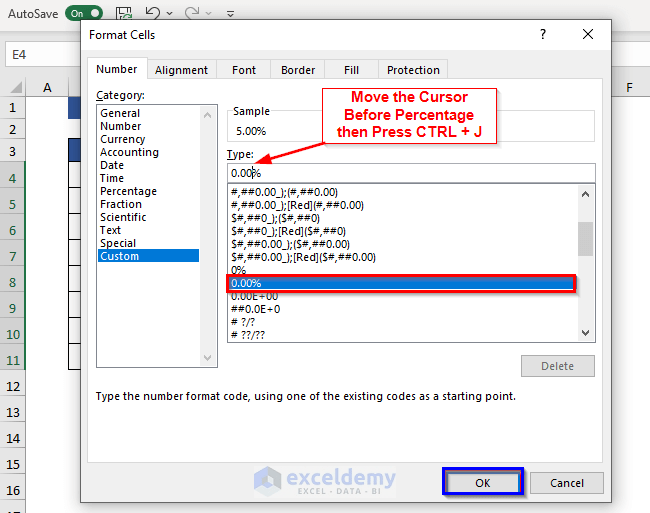
Task: Select format $#,##0.00_);[Red]($#,##0.00)
Action: pyautogui.click(x=403, y=257)
